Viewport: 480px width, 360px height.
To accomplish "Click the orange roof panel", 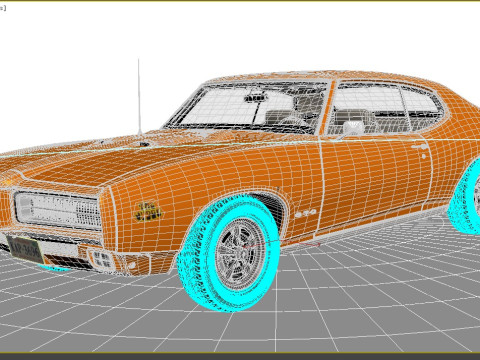I will pos(327,76).
